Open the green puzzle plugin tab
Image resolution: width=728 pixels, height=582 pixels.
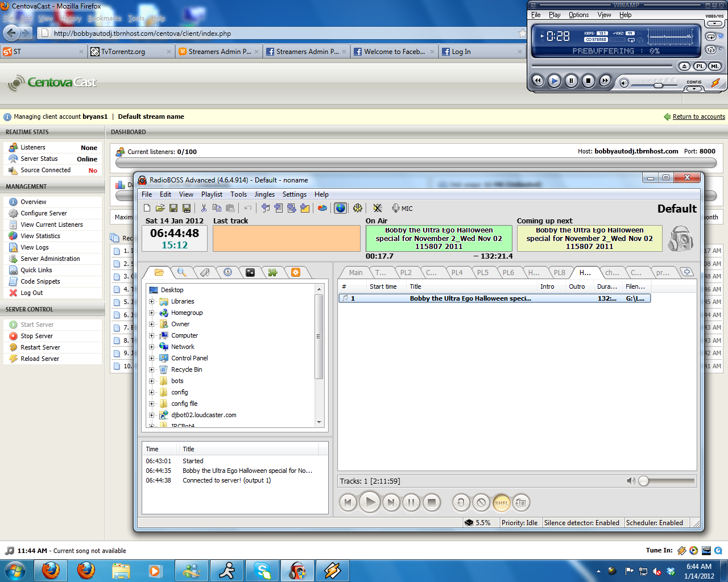[x=273, y=272]
